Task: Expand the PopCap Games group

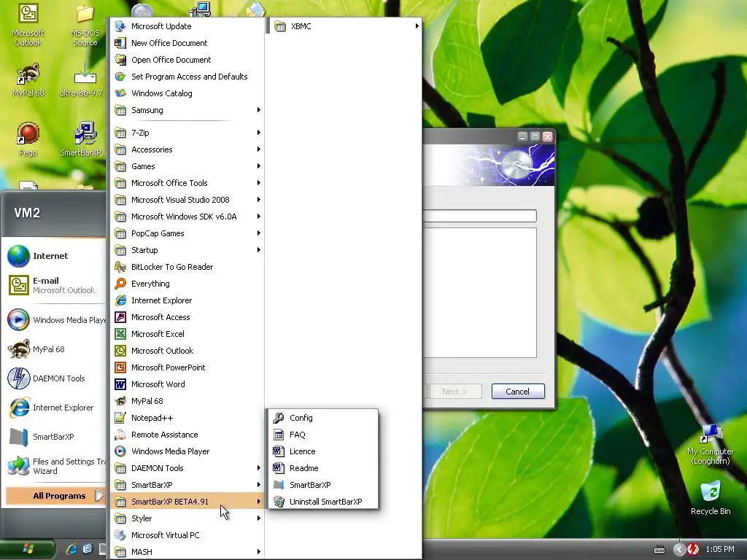Action: (187, 233)
